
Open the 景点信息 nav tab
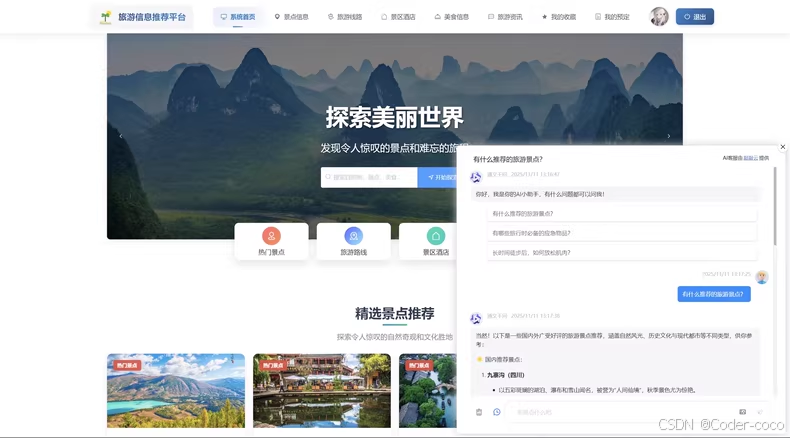pos(291,17)
